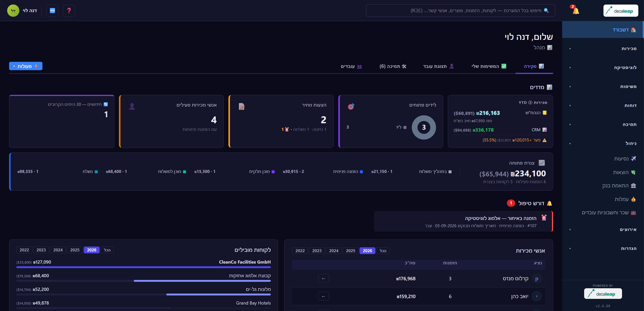The height and width of the screenshot is (311, 644).
Task: Go to דשבורד in the sidebar
Action: (603, 30)
